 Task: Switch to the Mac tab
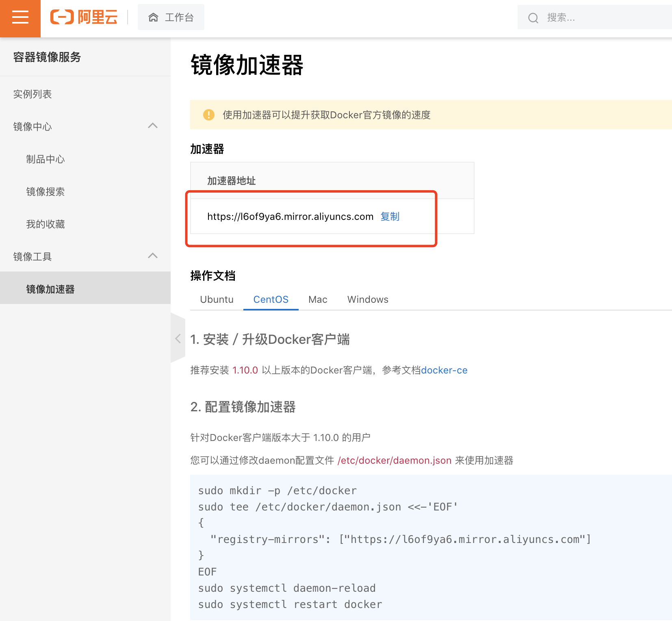tap(318, 300)
